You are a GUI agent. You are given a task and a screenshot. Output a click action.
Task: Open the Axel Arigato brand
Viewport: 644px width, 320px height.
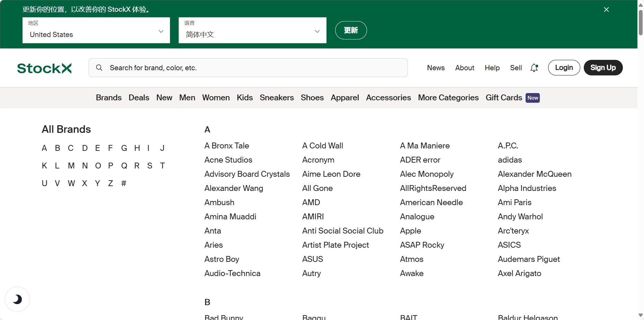pos(519,274)
